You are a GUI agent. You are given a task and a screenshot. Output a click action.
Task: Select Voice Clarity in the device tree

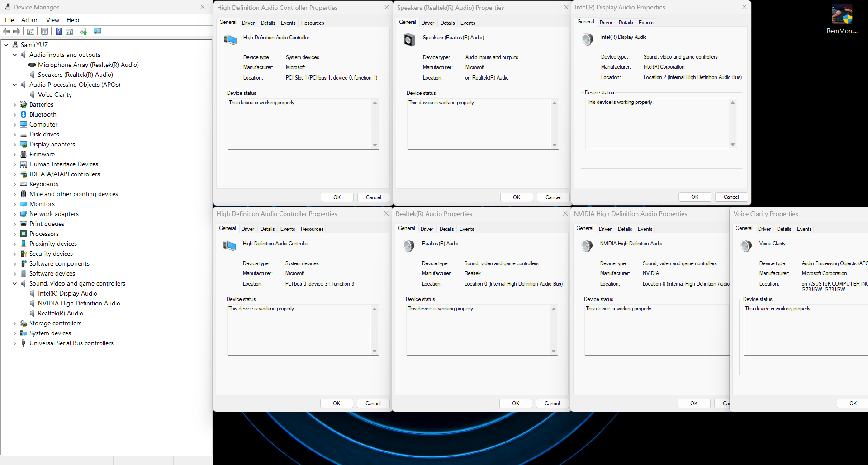(x=55, y=94)
